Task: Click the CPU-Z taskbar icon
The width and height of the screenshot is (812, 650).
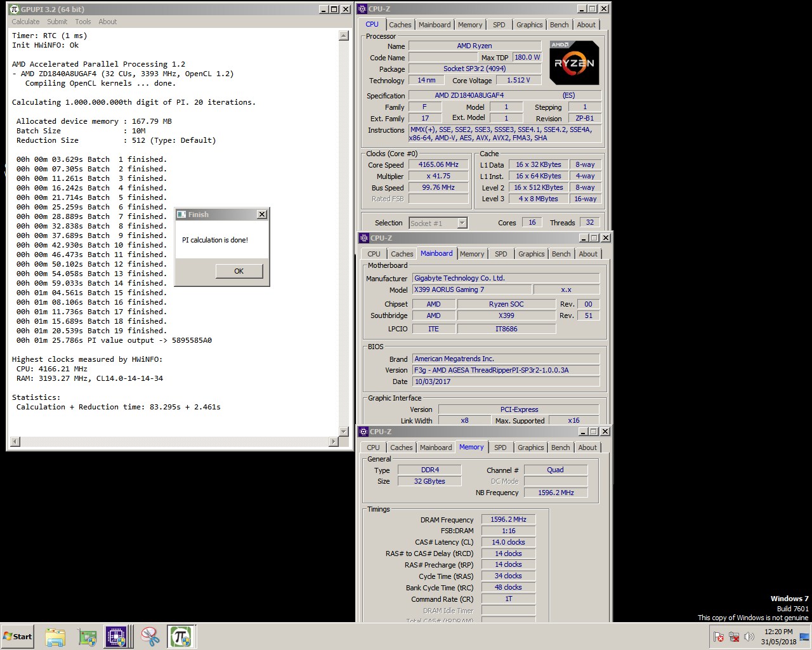Action: pos(117,637)
